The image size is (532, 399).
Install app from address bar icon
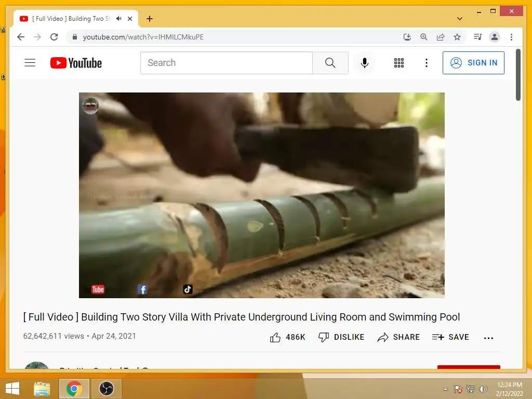pyautogui.click(x=407, y=37)
